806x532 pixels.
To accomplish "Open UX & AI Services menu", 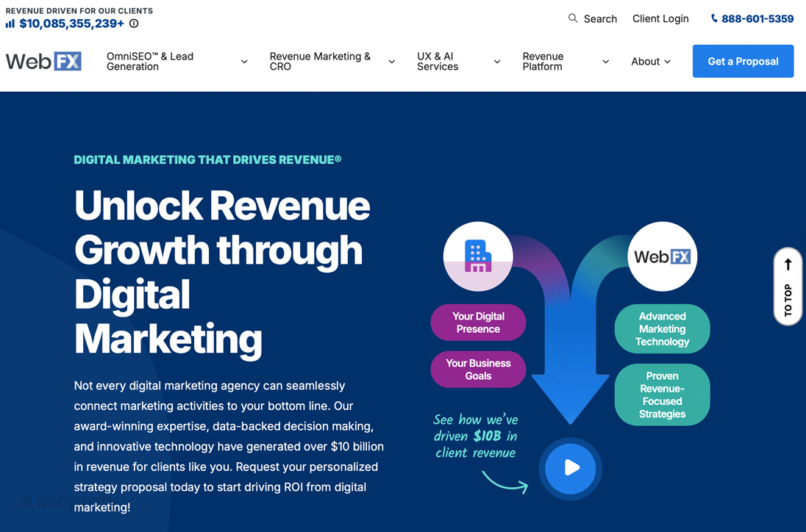I will (438, 62).
